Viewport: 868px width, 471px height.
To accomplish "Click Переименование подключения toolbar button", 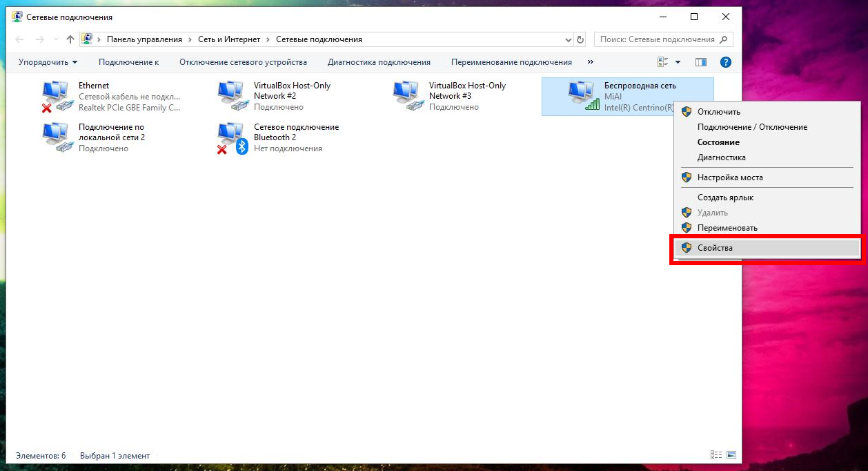I will pos(511,62).
